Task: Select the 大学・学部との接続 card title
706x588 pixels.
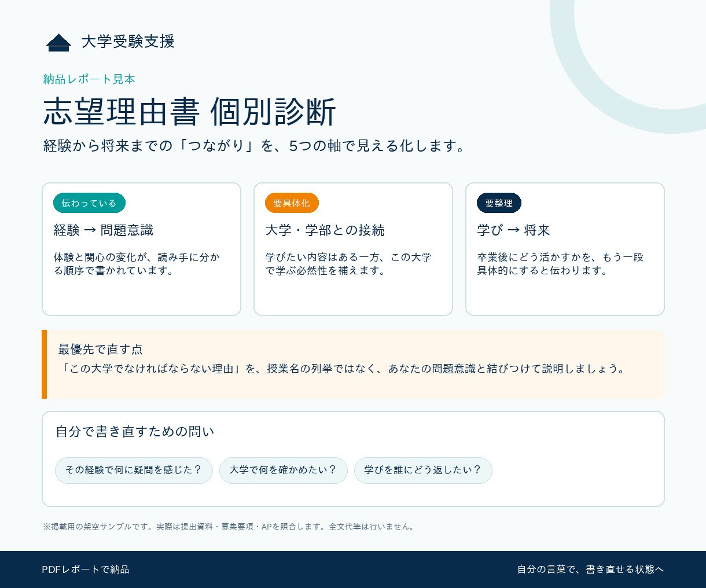Action: (x=325, y=230)
